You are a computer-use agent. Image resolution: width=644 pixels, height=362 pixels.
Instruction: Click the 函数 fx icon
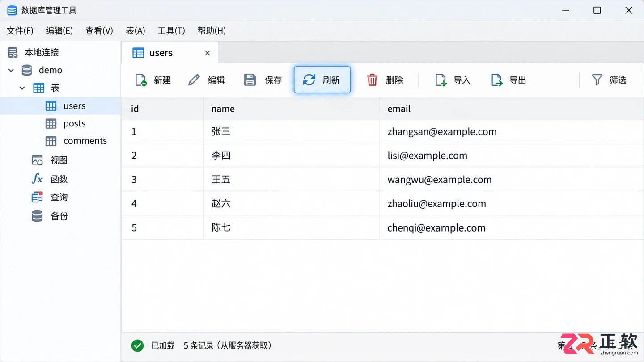pyautogui.click(x=37, y=179)
